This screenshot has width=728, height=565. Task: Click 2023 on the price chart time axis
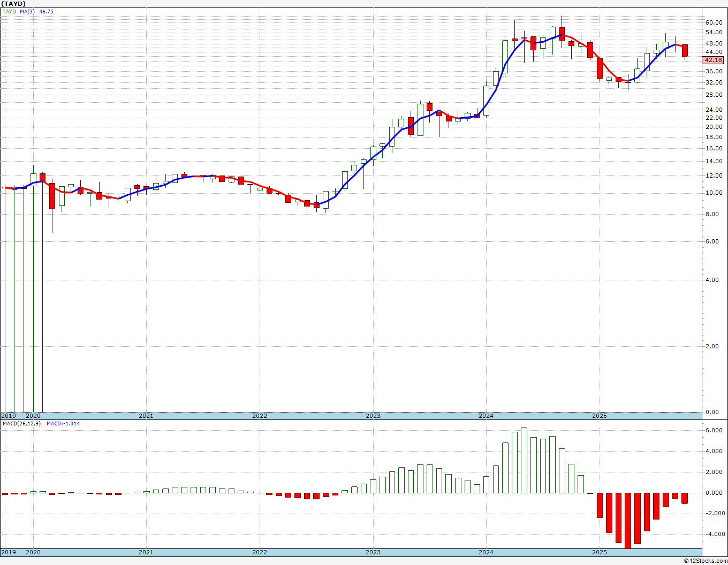pos(373,416)
